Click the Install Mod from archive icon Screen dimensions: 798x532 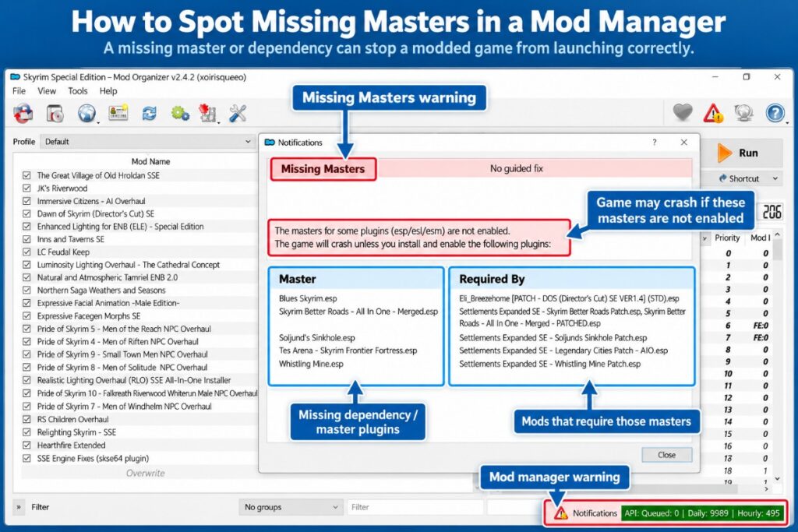[x=55, y=114]
